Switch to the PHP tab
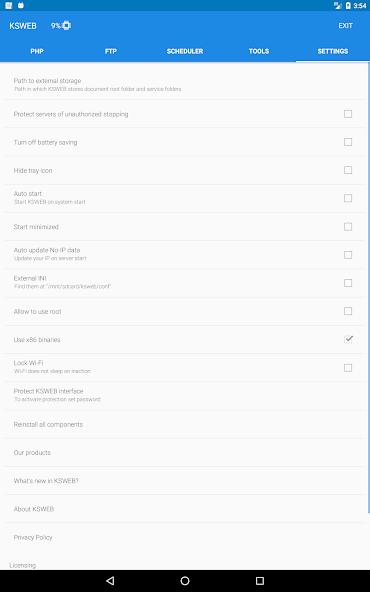 37,51
